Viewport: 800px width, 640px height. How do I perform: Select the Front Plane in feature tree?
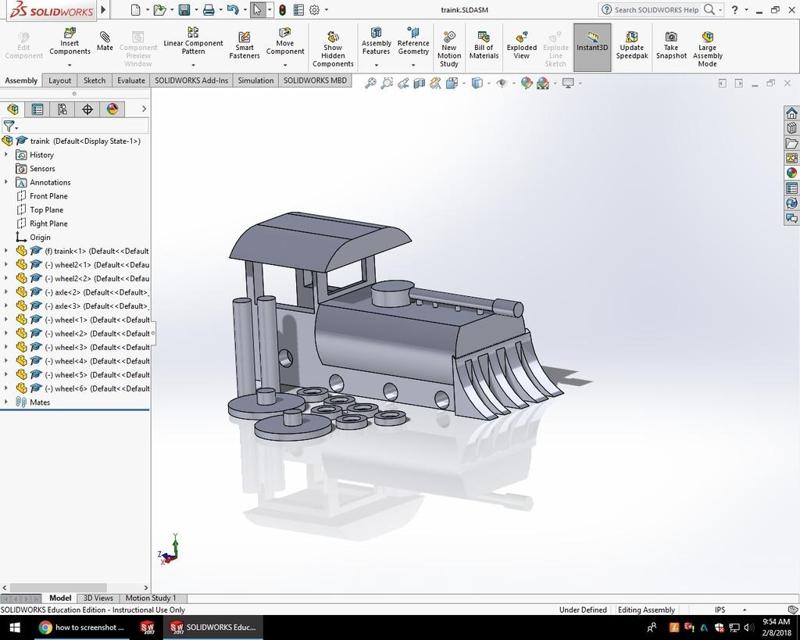[x=48, y=196]
